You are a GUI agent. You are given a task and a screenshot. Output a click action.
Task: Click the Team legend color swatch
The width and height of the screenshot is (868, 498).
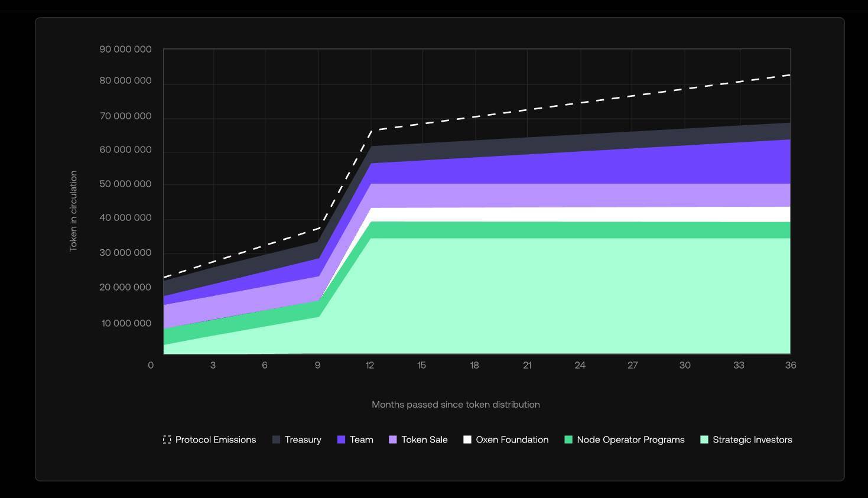pyautogui.click(x=341, y=440)
